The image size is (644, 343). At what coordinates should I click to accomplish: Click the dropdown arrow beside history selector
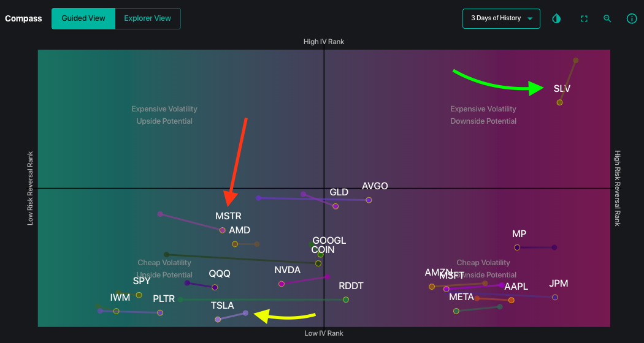pos(530,19)
